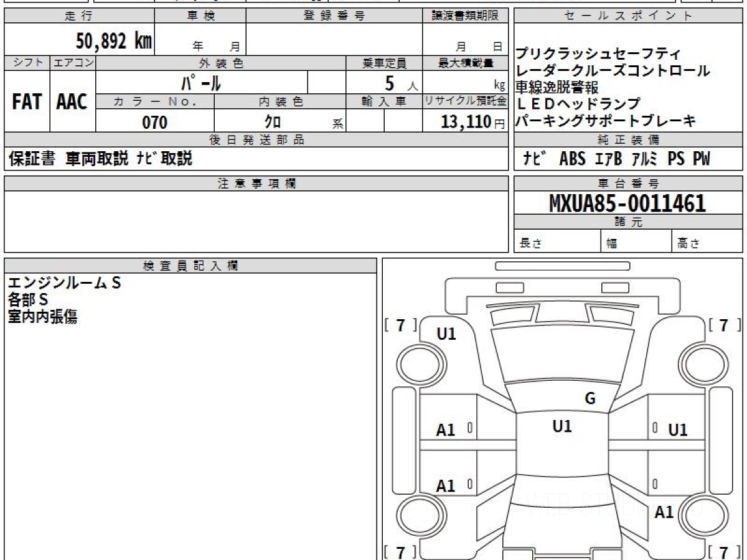Image resolution: width=747 pixels, height=560 pixels.
Task: Click the 純正装備 header
Action: coord(629,139)
